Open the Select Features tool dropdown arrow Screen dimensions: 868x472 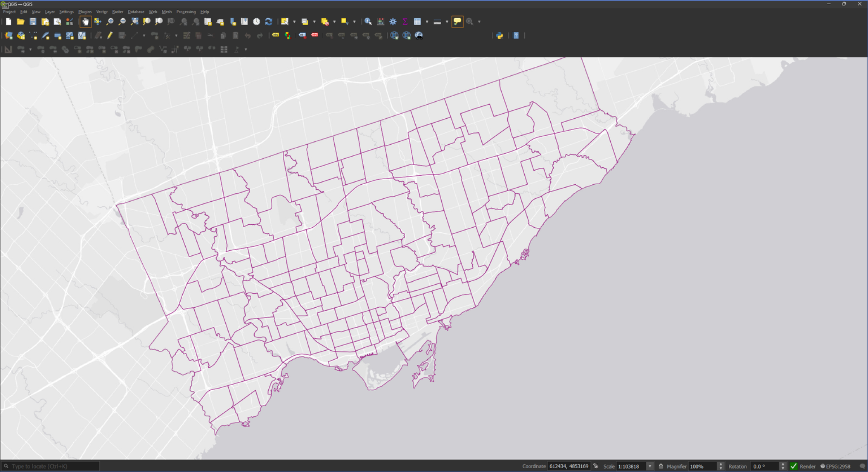(x=294, y=22)
